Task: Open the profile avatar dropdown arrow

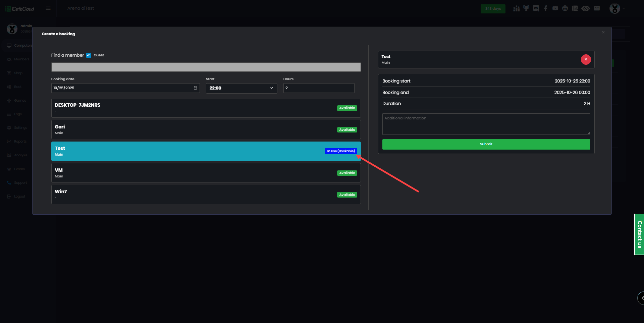Action: click(x=624, y=8)
